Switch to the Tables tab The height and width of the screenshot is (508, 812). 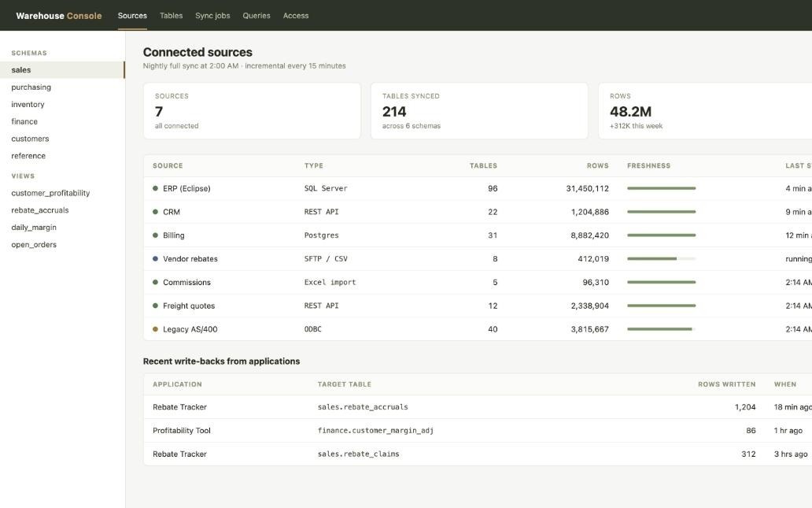click(171, 16)
